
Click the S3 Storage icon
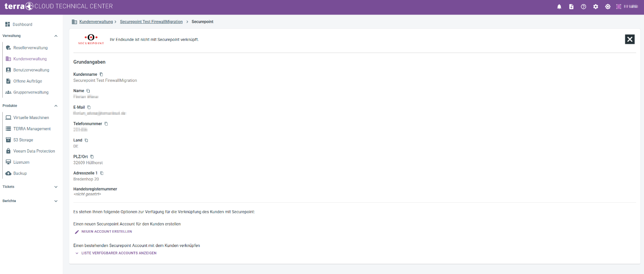pyautogui.click(x=8, y=140)
